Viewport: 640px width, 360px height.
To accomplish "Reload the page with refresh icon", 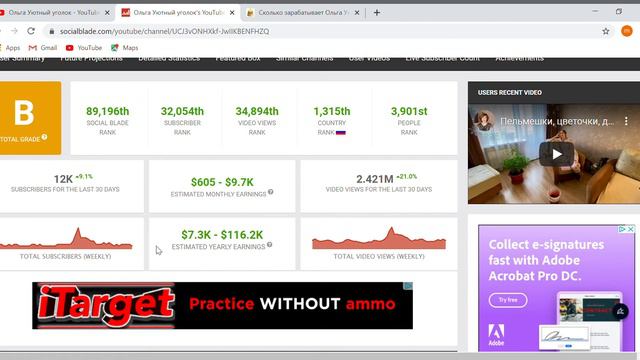I will [31, 31].
